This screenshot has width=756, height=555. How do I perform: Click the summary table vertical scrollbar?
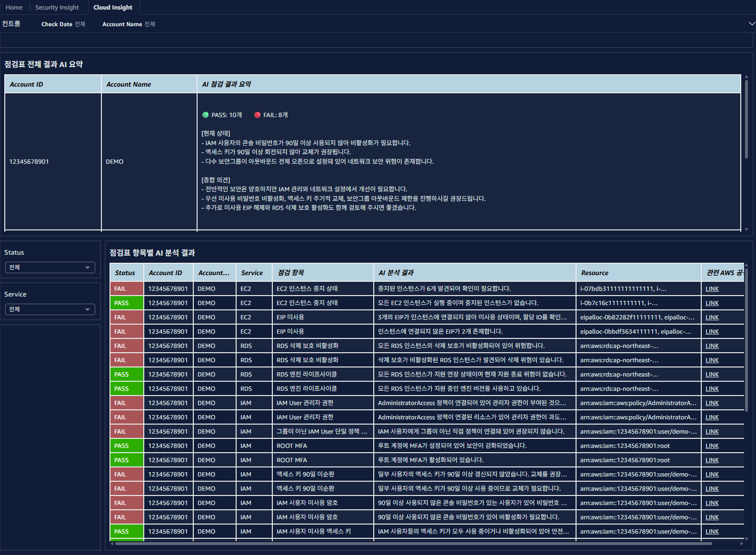(746, 119)
